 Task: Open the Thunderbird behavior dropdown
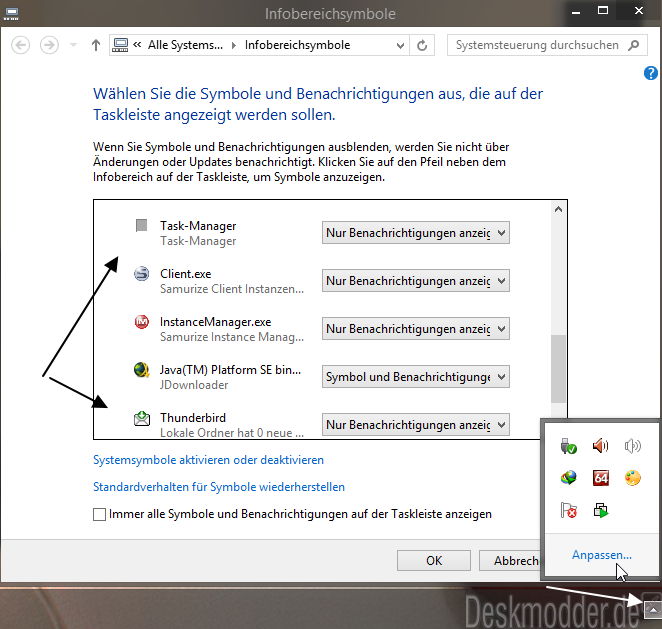tap(415, 424)
